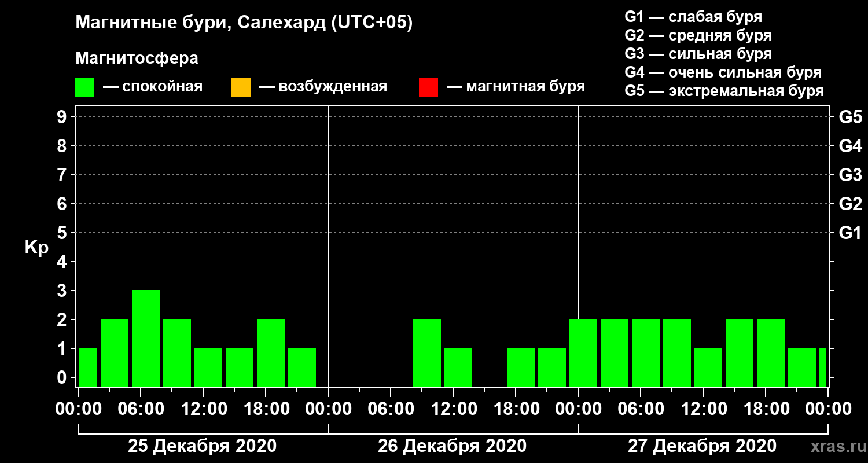
Task: Click the '25 Декабря 2020' date label
Action: [202, 446]
